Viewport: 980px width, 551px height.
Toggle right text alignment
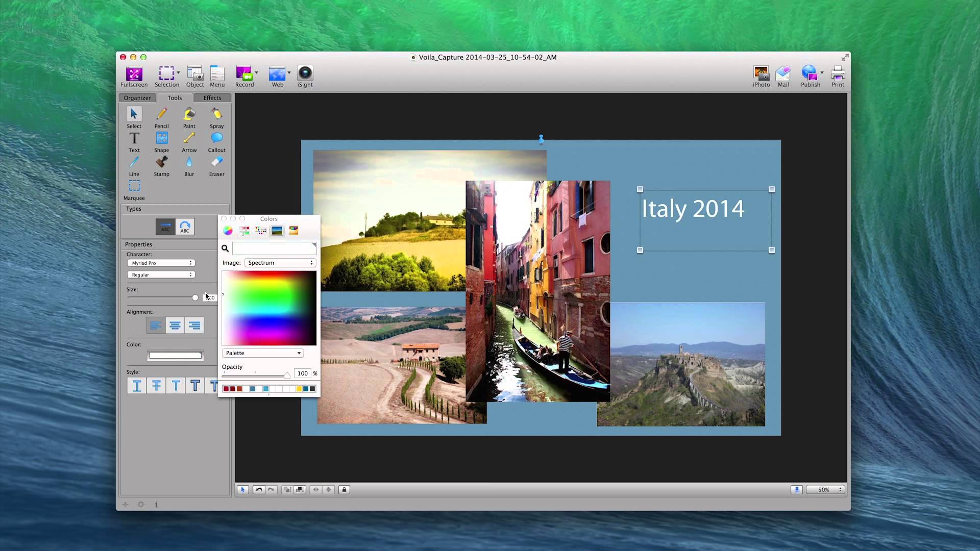click(194, 325)
